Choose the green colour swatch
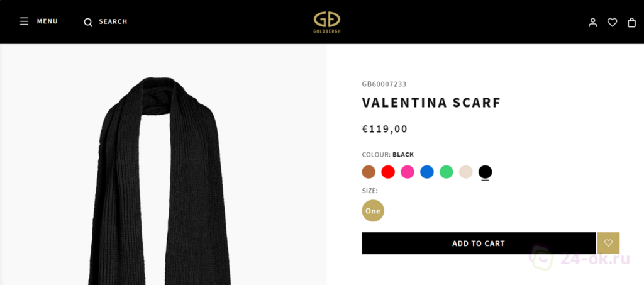This screenshot has width=644, height=285. [447, 172]
